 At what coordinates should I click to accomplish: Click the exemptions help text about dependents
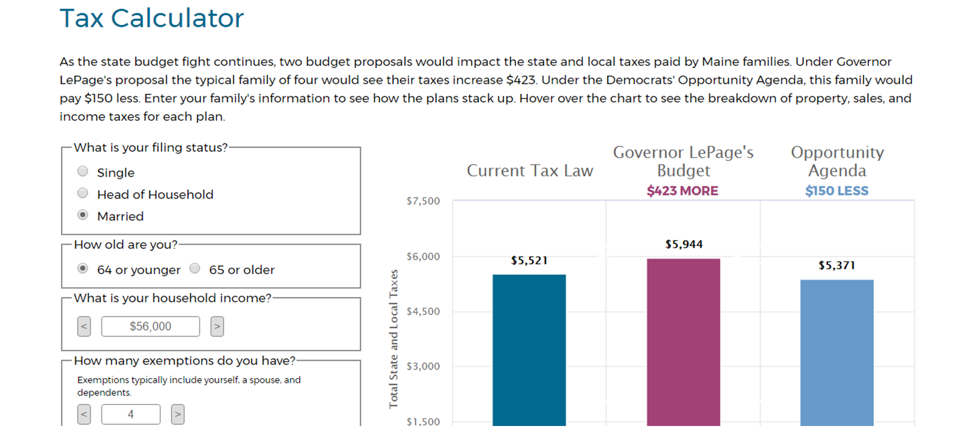189,386
